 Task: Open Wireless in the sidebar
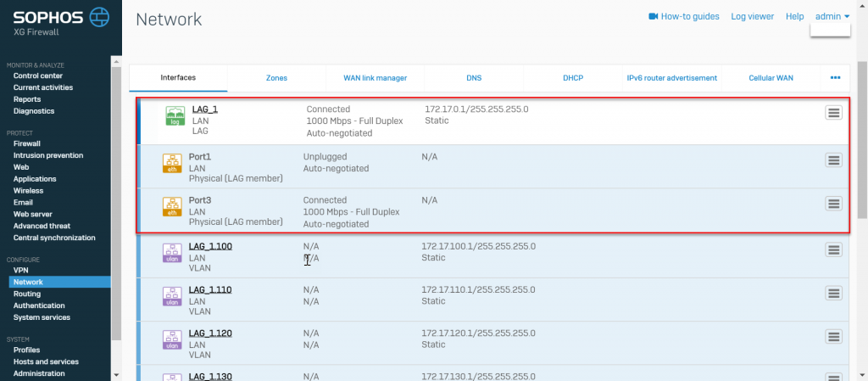(28, 190)
